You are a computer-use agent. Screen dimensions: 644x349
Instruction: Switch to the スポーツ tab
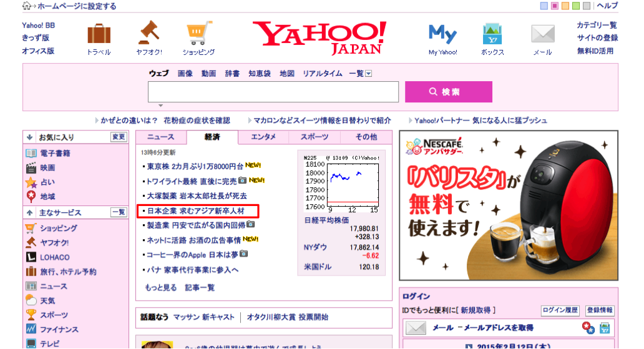[x=315, y=137]
